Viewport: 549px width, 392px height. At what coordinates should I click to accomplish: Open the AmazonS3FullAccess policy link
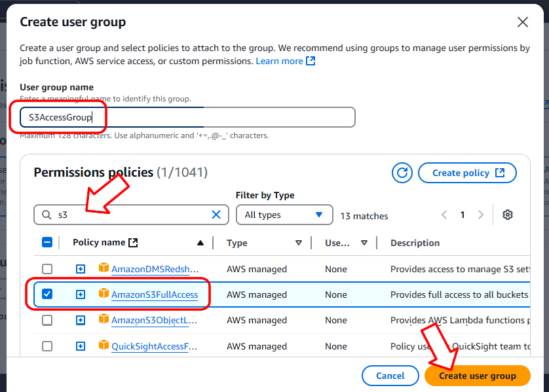(155, 294)
